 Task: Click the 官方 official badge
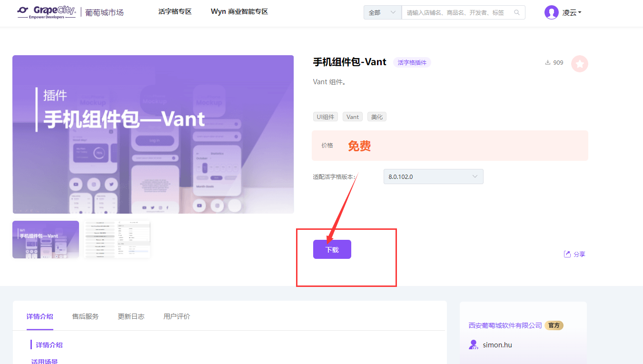(x=554, y=325)
